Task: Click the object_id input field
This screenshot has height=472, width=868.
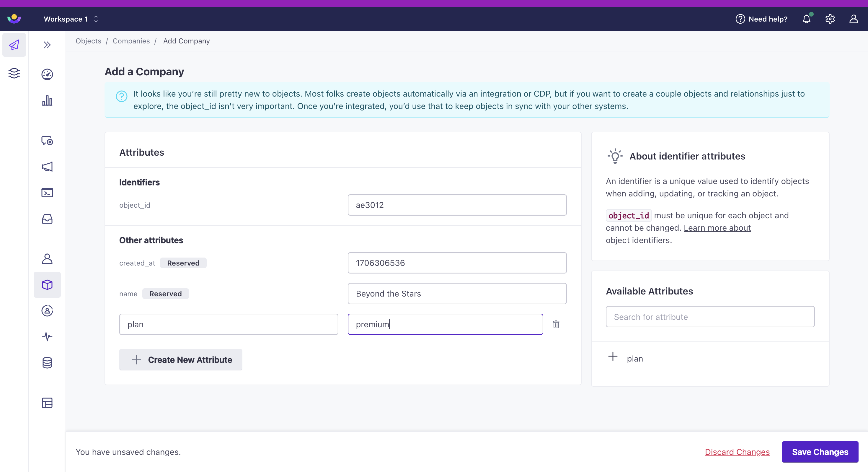Action: pos(457,205)
